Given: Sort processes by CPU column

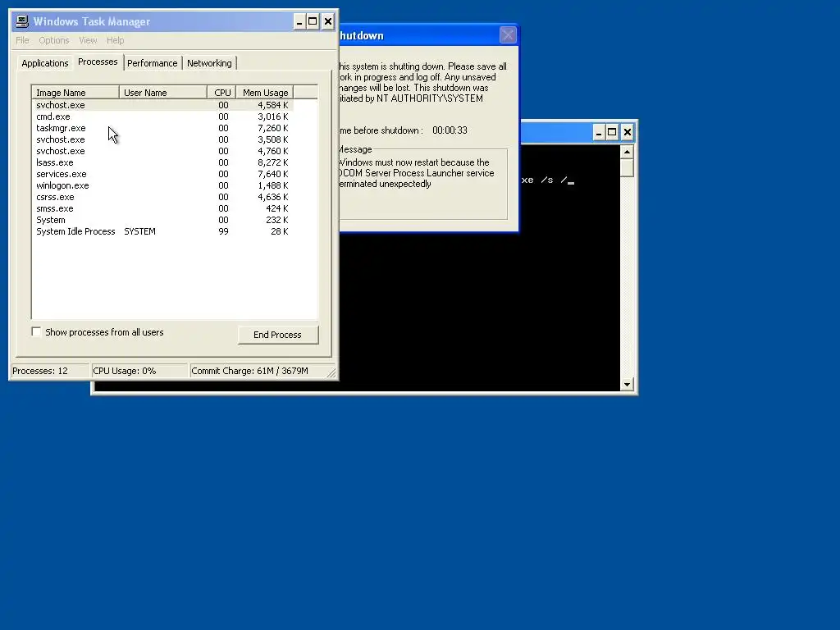Looking at the screenshot, I should point(221,93).
